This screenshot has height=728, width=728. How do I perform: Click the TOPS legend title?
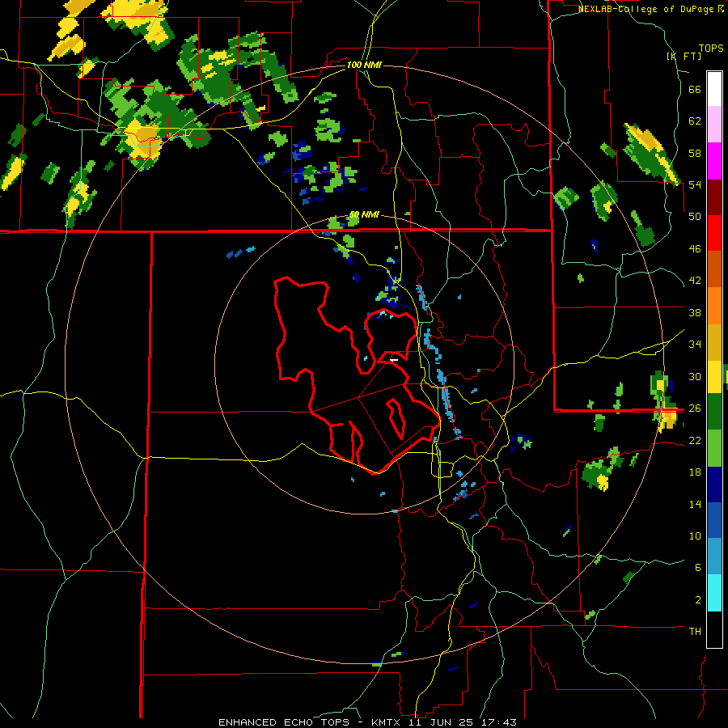pos(711,49)
